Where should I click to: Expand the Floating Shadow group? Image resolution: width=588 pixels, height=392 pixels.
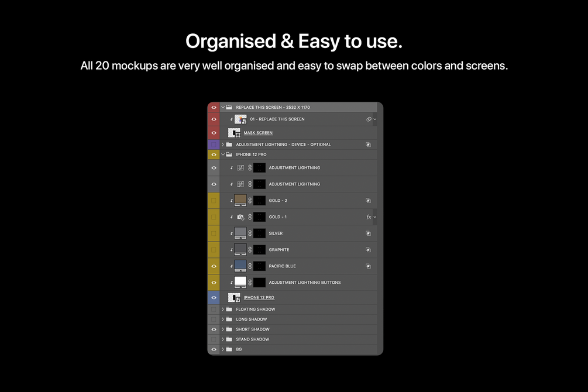coord(223,310)
